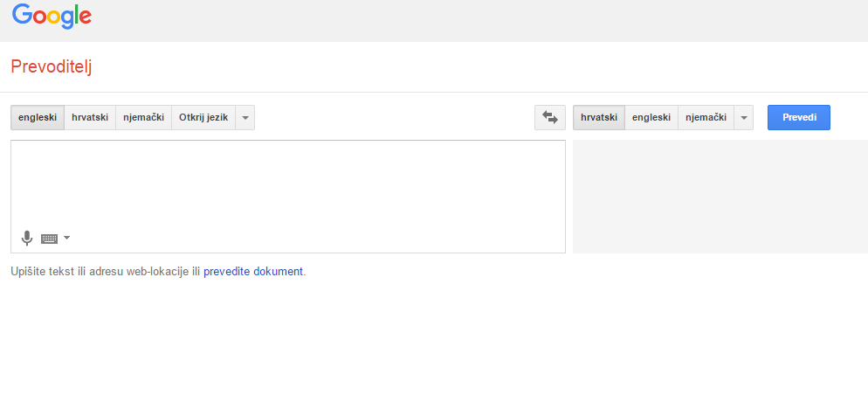This screenshot has width=868, height=402.
Task: Swap source and target languages
Action: click(549, 117)
